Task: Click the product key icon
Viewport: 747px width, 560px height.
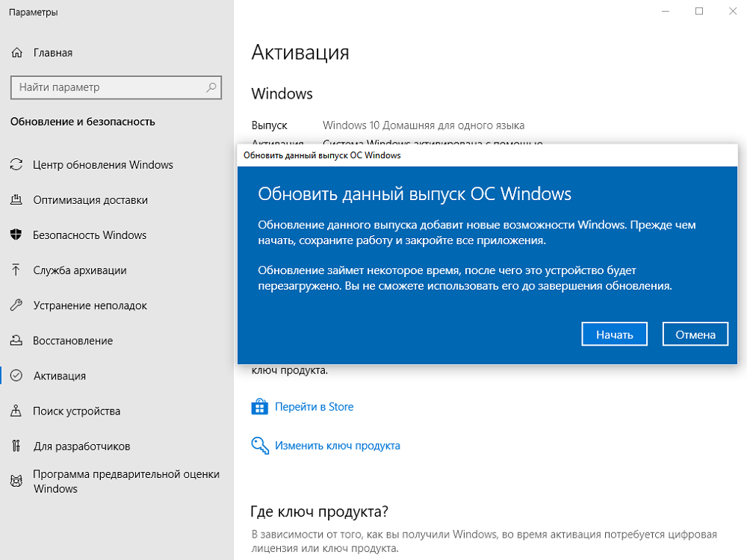Action: 260,446
